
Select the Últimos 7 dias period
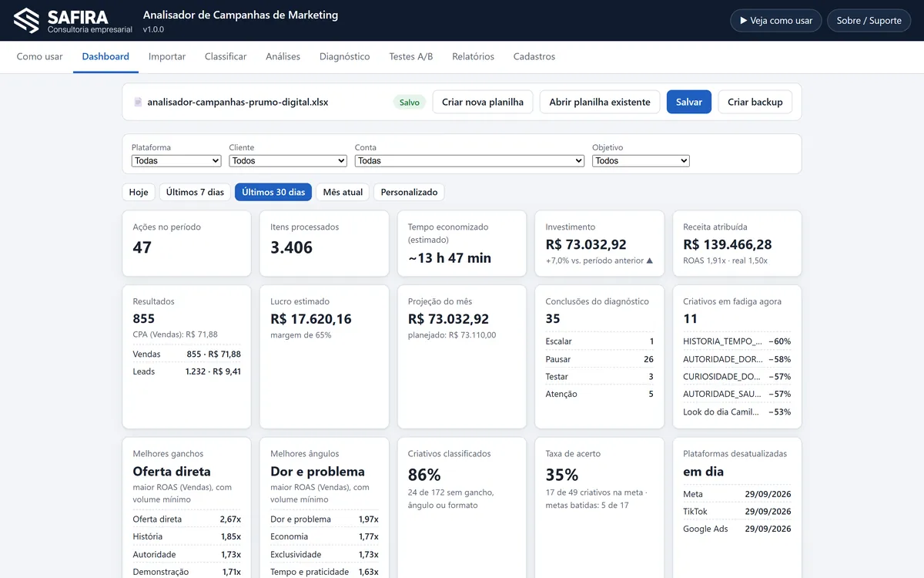tap(195, 192)
